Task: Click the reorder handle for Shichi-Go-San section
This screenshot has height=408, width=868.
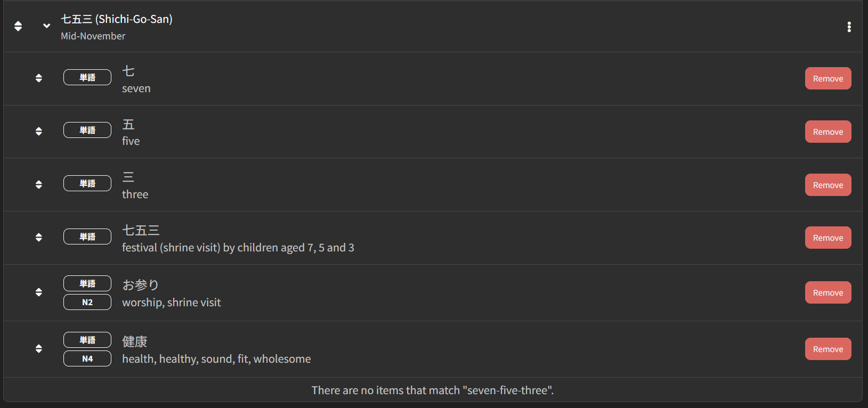Action: tap(18, 26)
